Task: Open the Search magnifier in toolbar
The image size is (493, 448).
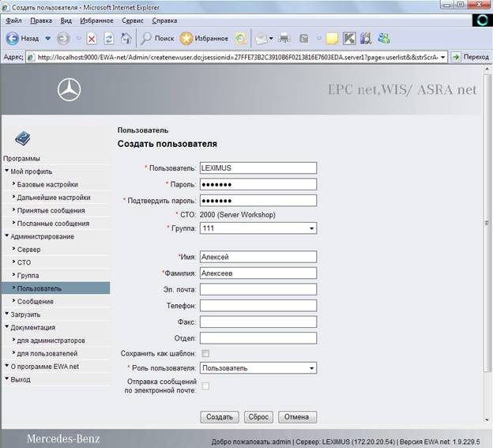Action: 146,39
